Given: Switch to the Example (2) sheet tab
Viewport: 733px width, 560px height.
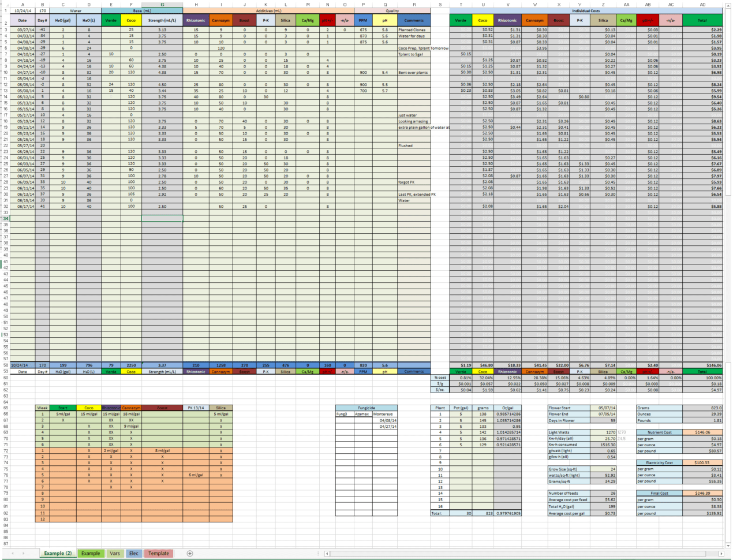Looking at the screenshot, I should 58,553.
